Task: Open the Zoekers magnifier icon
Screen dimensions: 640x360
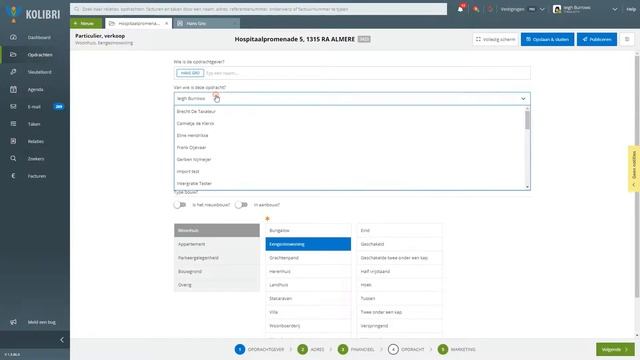Action: (13, 158)
